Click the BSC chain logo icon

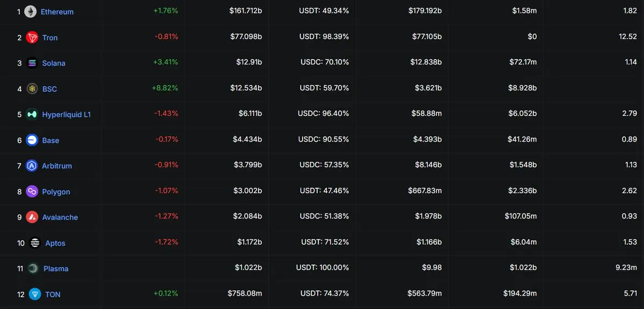[x=32, y=89]
